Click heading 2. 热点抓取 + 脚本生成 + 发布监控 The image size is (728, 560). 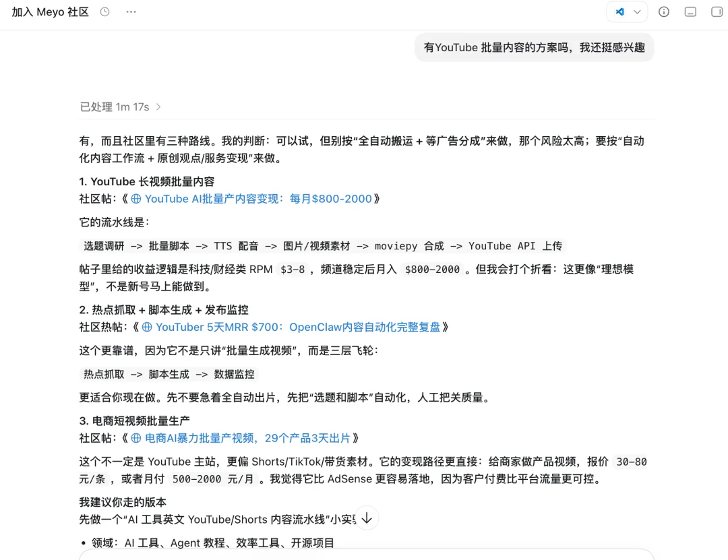(164, 310)
